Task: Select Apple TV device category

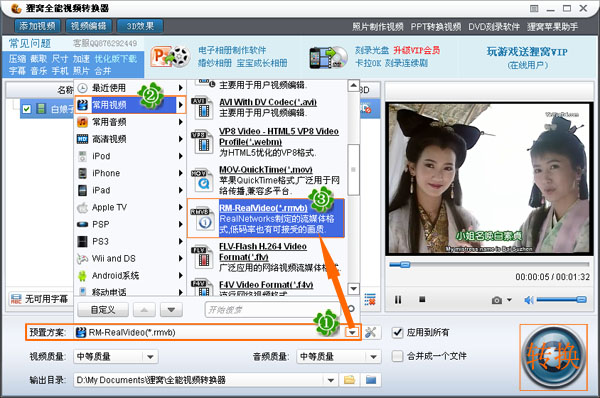Action: tap(130, 207)
